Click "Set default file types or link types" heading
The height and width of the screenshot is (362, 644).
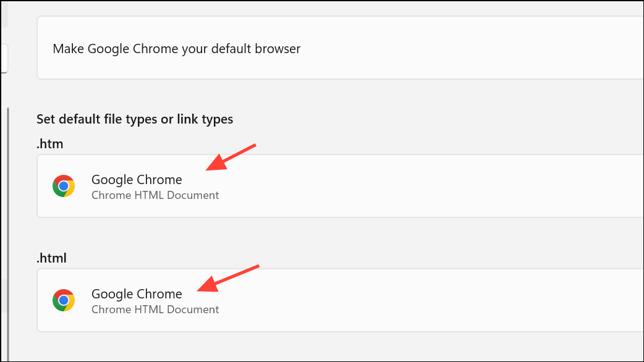pos(135,119)
